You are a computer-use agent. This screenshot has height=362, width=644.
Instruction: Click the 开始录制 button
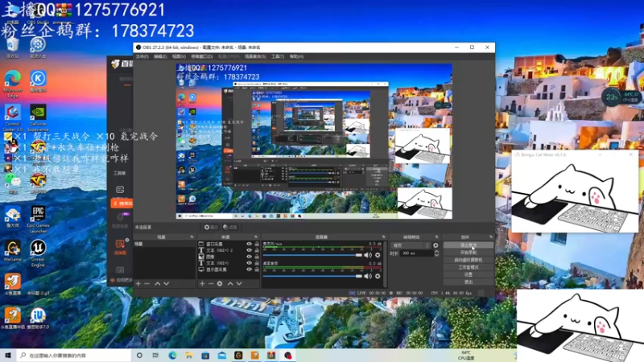(469, 253)
